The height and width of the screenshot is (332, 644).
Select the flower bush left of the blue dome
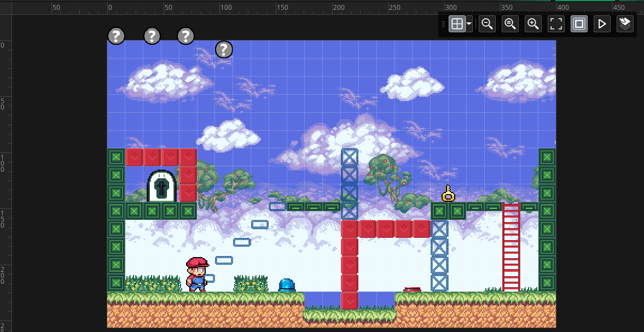(251, 283)
